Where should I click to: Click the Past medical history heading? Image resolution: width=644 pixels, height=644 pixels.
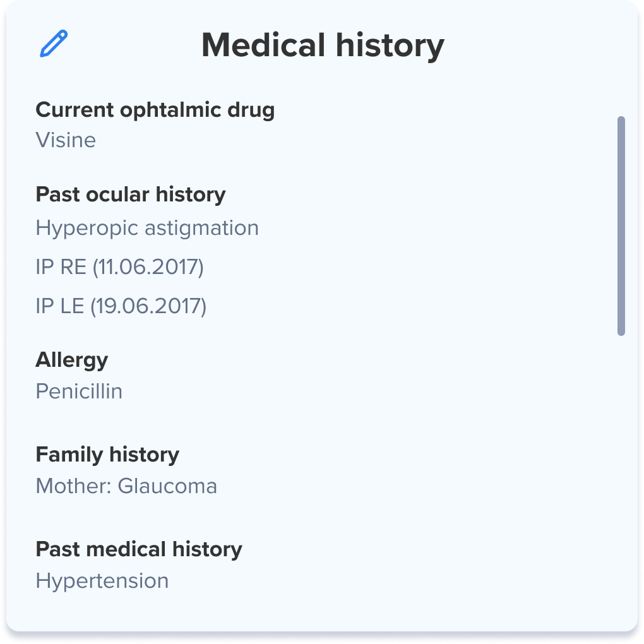click(138, 549)
